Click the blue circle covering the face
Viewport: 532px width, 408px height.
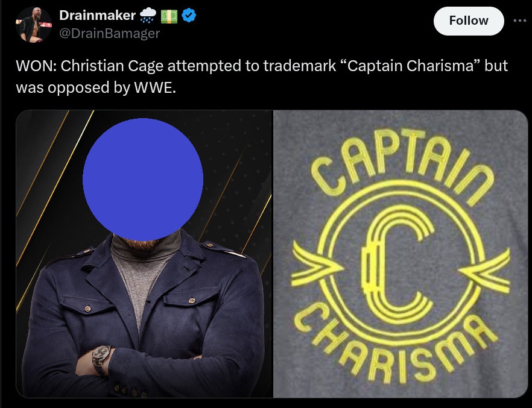(143, 179)
